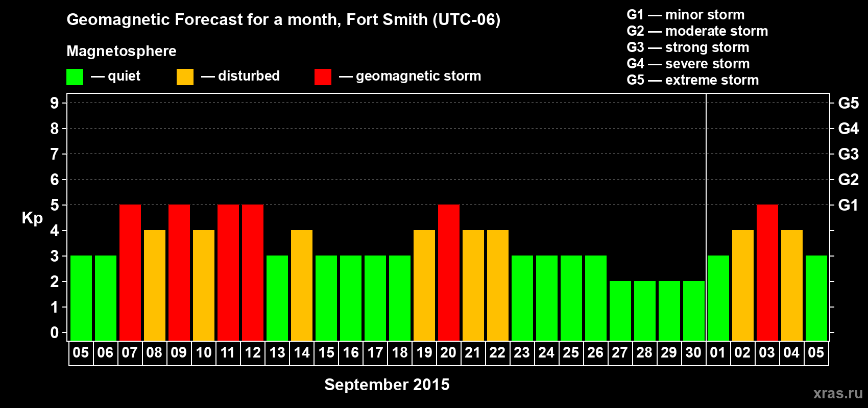Select the red bar for September 12
Viewport: 868px width, 408px height.
point(253,272)
